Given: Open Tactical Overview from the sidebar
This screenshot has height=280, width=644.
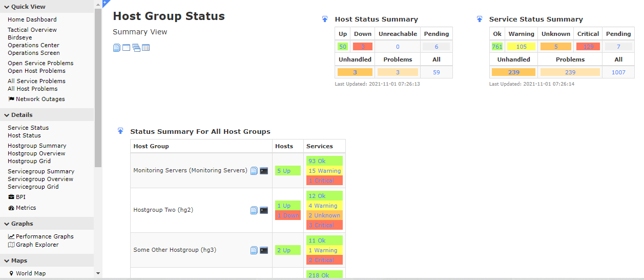Looking at the screenshot, I should [x=32, y=30].
